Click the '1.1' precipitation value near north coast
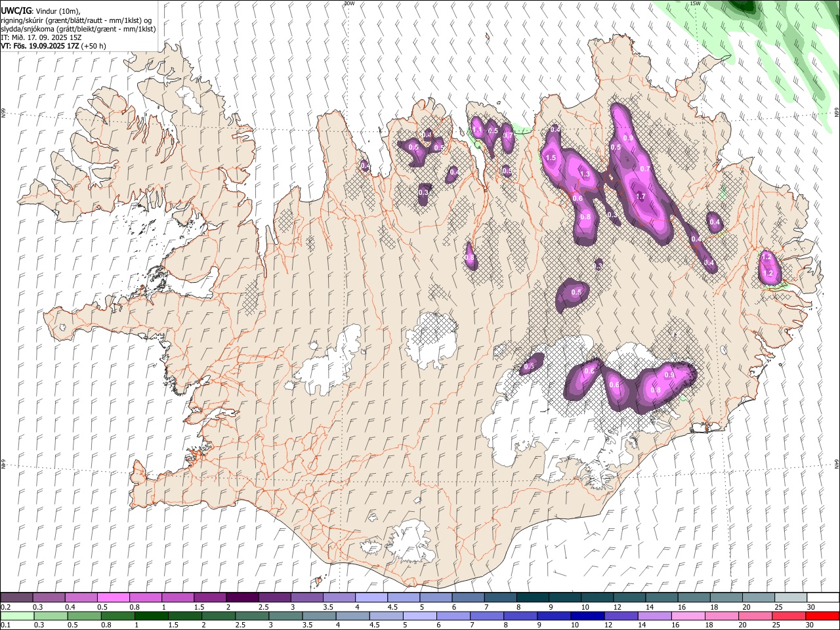840x630 pixels. [x=477, y=131]
